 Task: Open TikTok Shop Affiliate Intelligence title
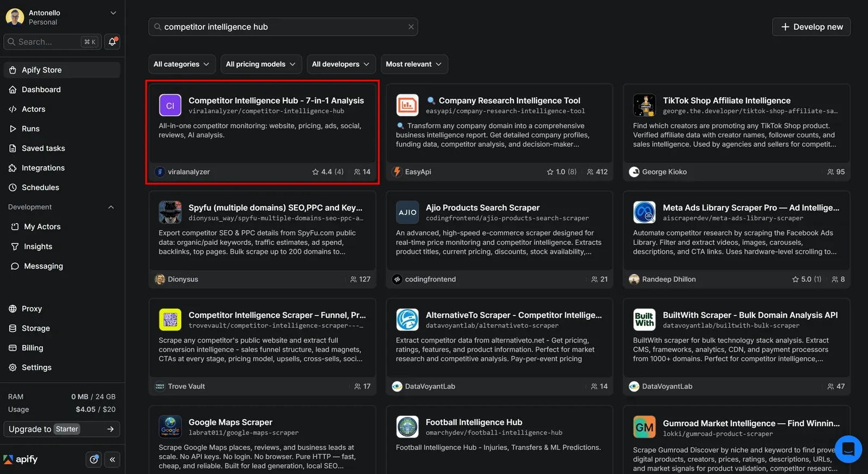pyautogui.click(x=726, y=100)
